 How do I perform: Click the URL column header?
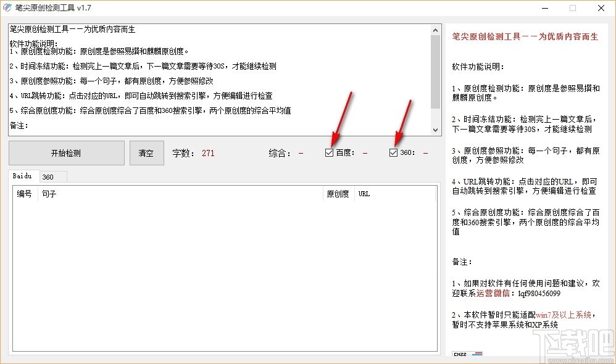point(395,194)
